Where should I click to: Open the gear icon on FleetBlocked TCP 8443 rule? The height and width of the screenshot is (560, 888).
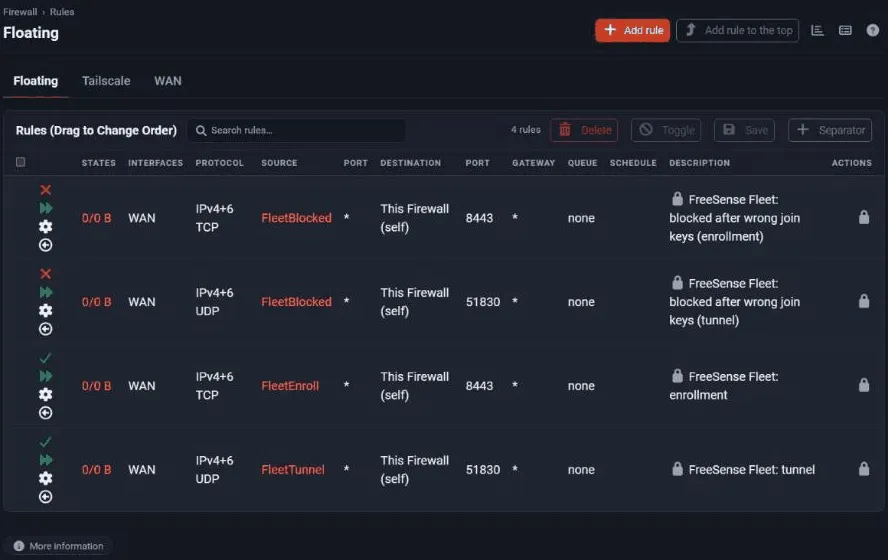click(45, 226)
